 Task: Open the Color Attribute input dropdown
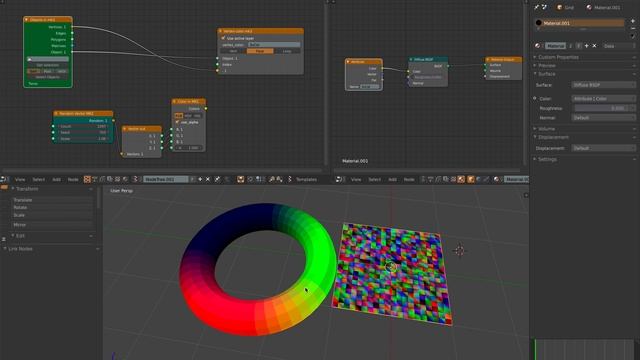(x=603, y=99)
